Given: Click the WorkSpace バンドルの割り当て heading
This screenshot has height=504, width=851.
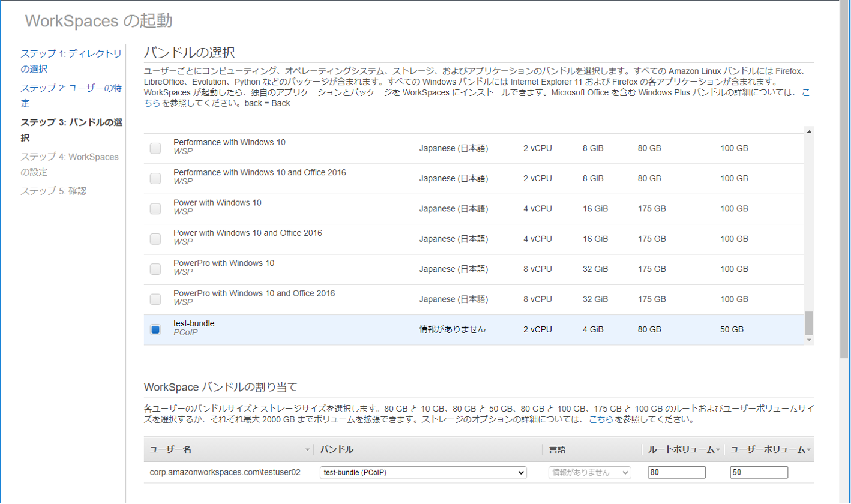Looking at the screenshot, I should tap(221, 386).
